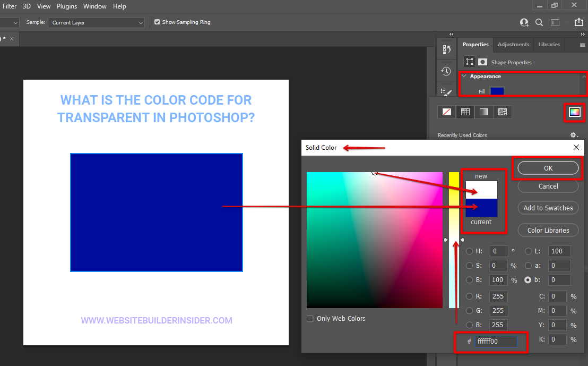
Task: Select the No Color fill icon
Action: coord(447,112)
